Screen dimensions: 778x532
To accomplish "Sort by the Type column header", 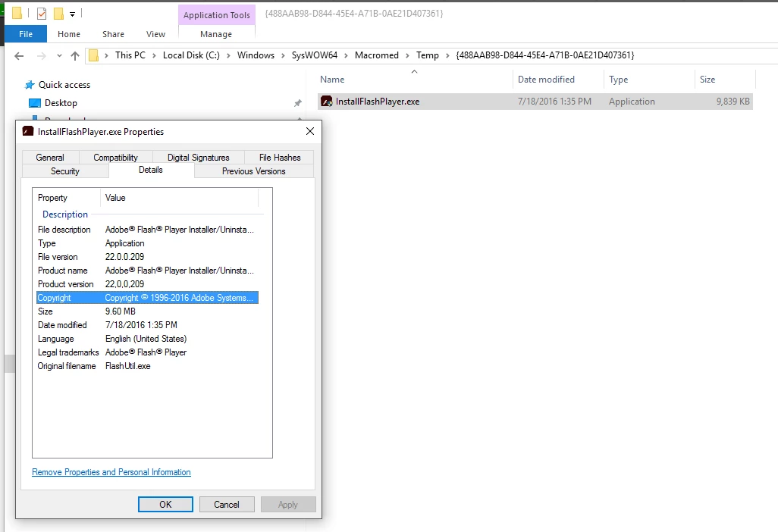I will [x=618, y=80].
